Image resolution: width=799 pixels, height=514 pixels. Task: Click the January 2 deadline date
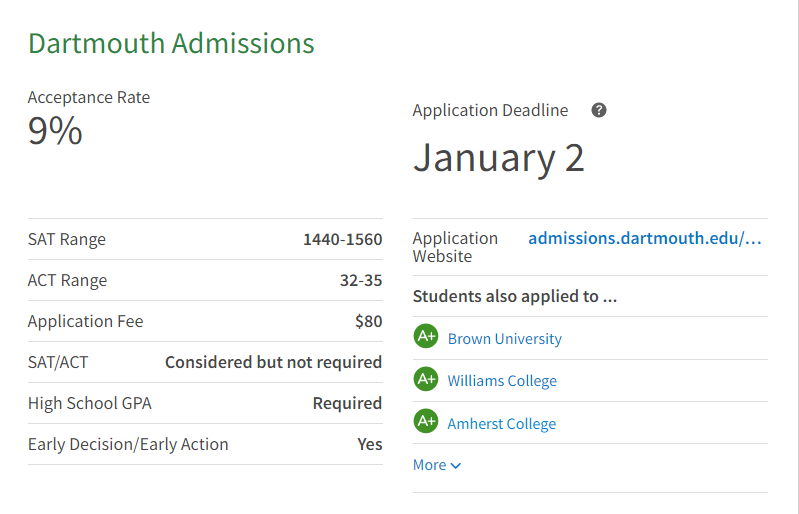pos(498,158)
